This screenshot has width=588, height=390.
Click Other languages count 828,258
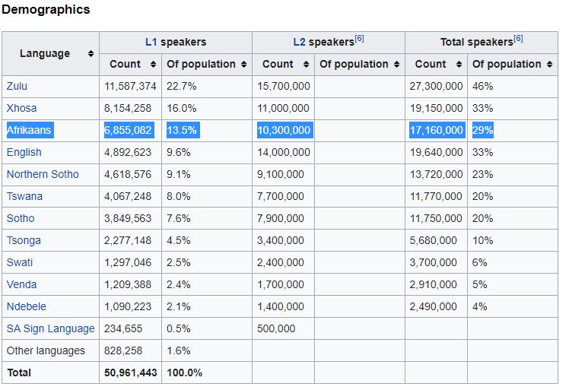[123, 351]
